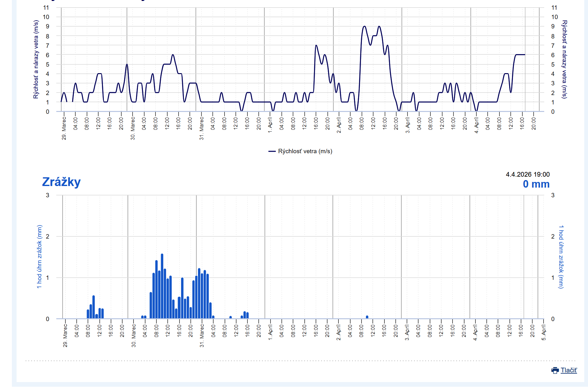Click the 6 m/s wind peak on 30. Marec
588x388 pixels.
[173, 55]
